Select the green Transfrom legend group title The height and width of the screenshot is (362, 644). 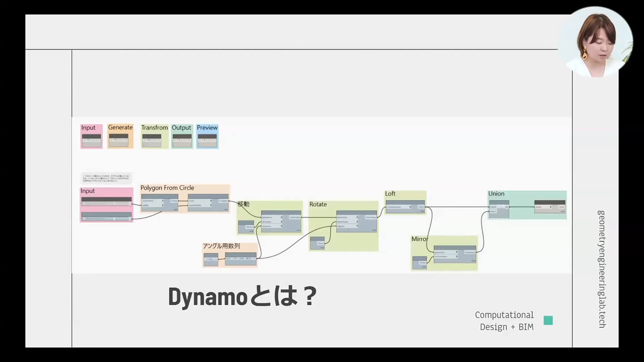tap(155, 128)
